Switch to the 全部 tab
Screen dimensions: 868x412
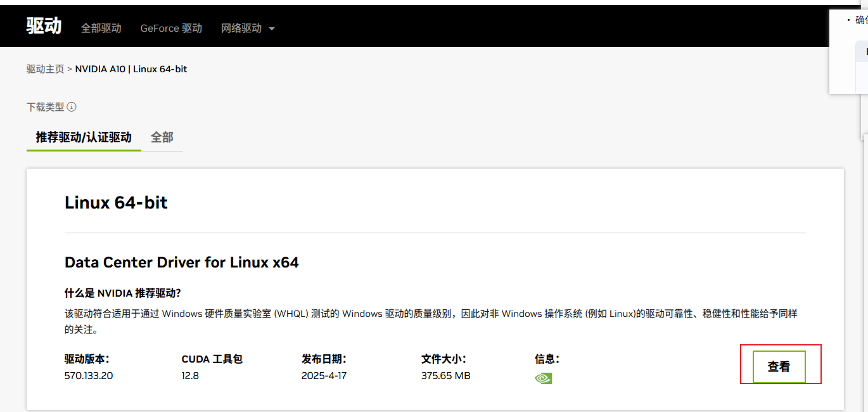click(162, 137)
